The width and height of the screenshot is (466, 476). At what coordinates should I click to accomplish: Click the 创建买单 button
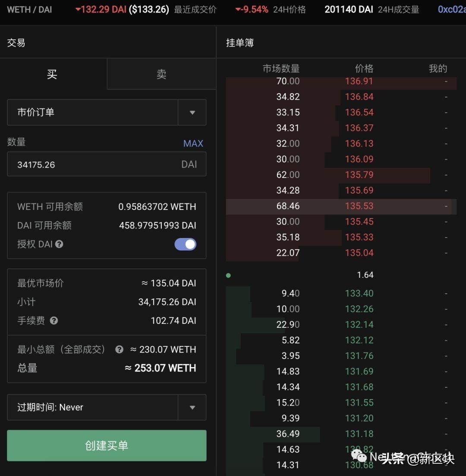coord(107,446)
